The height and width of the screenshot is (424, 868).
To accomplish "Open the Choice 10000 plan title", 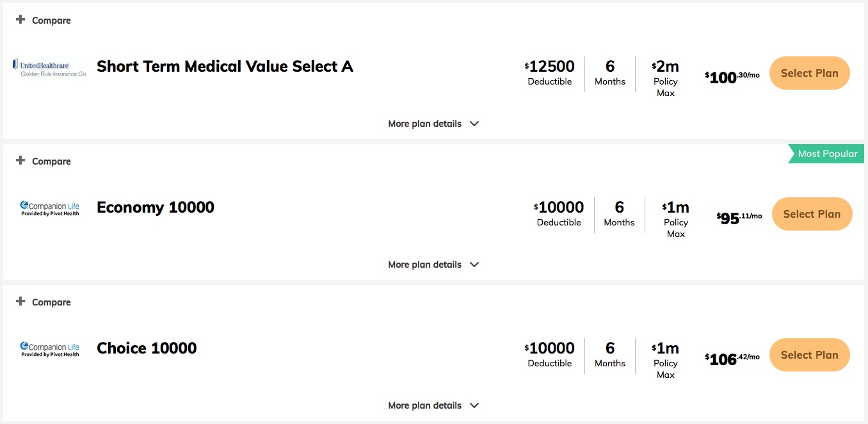I will [147, 348].
